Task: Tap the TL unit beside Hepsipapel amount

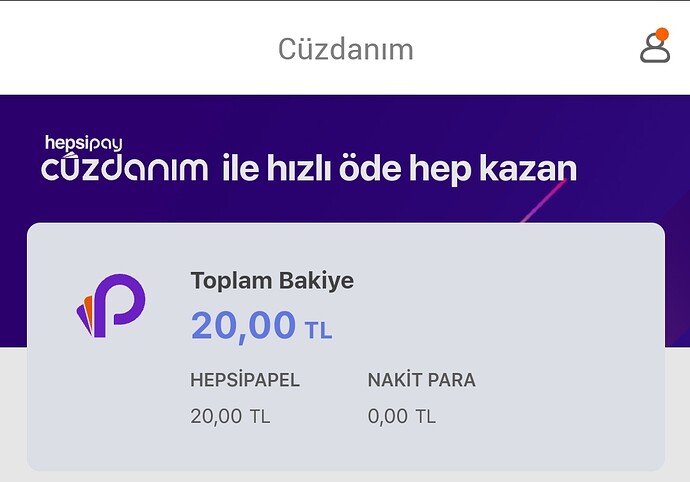Action: 260,416
